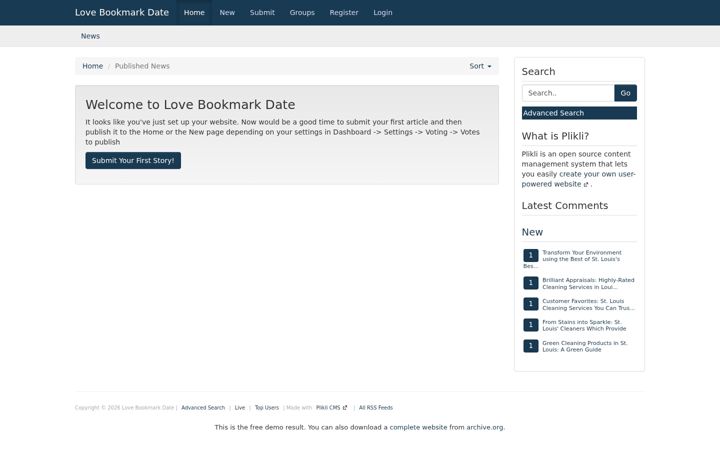Click the free demo result notice text
Image resolution: width=720 pixels, height=450 pixels.
360,428
